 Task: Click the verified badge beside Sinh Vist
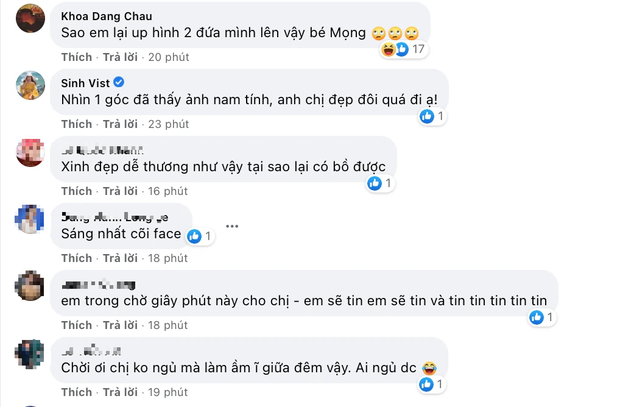(x=119, y=82)
